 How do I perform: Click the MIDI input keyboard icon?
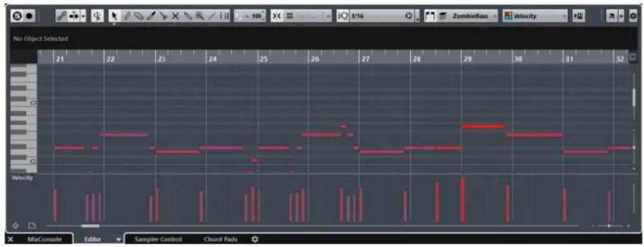click(x=579, y=16)
